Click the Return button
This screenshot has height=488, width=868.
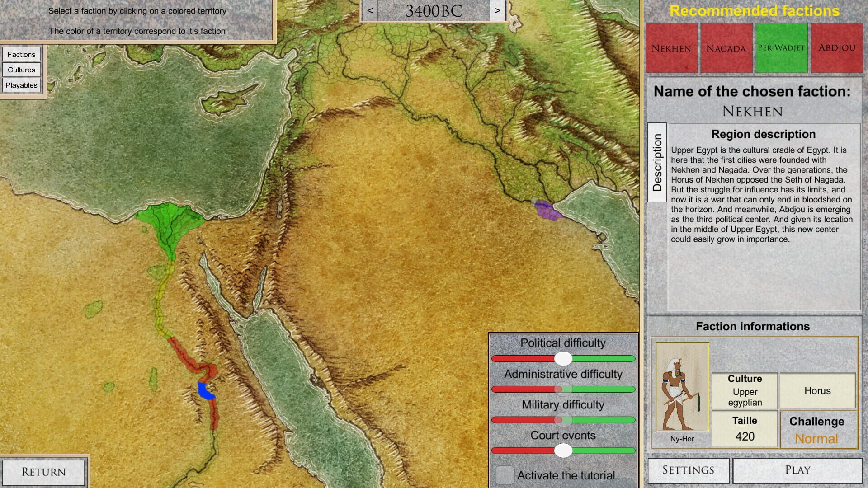coord(44,472)
